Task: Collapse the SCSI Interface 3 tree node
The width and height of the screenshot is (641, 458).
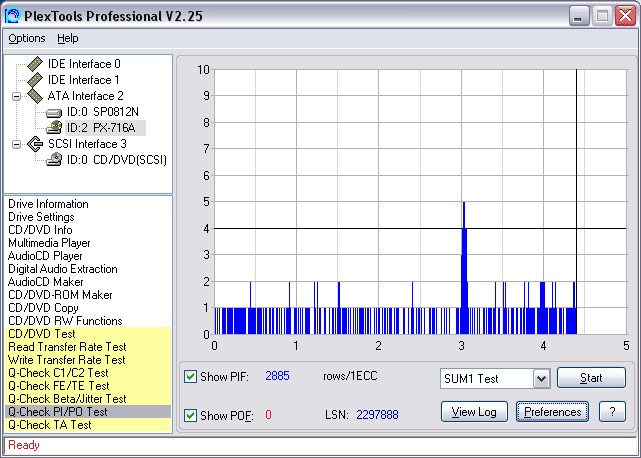Action: click(x=16, y=144)
